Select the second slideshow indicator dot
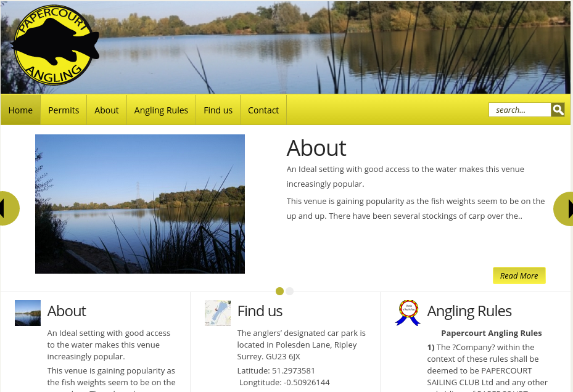The height and width of the screenshot is (392, 573). (x=289, y=291)
